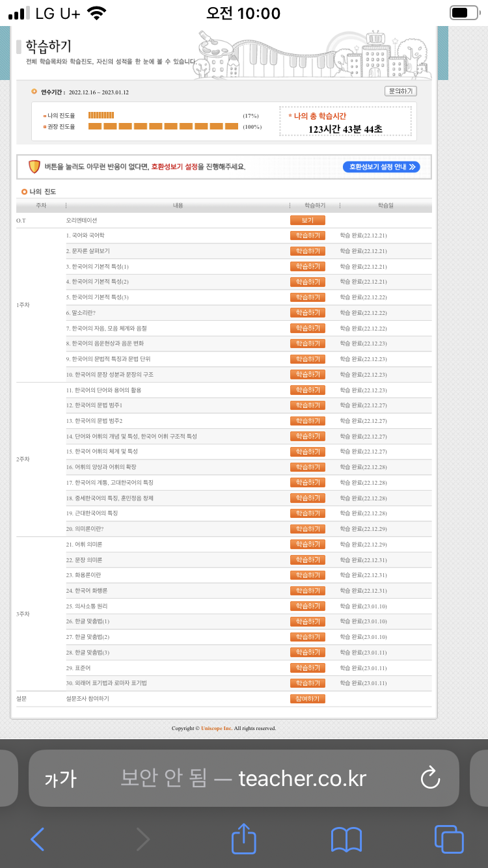Viewport: 488px width, 868px height.
Task: Open 학습하기 for 한국어의 문법 범주1
Action: pos(307,405)
